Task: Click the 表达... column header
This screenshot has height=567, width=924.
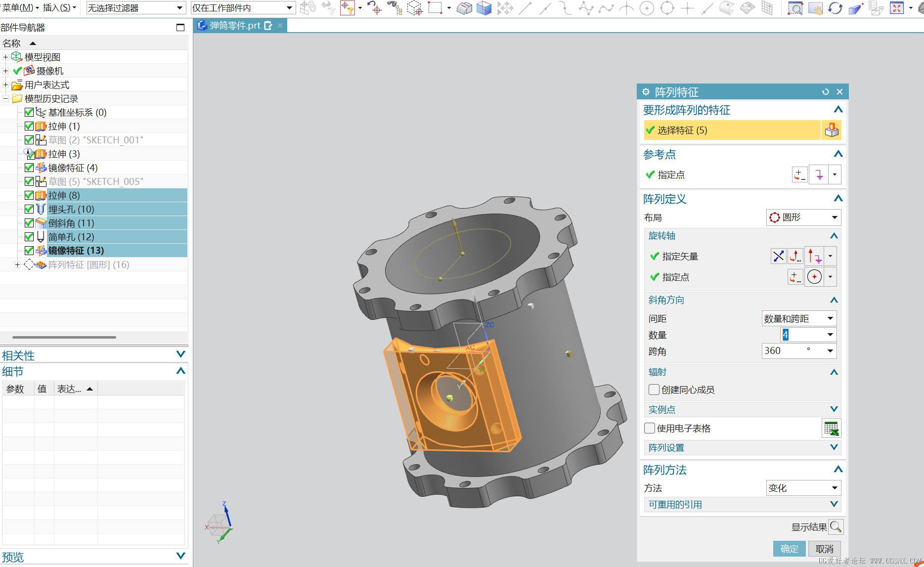Action: coord(75,389)
